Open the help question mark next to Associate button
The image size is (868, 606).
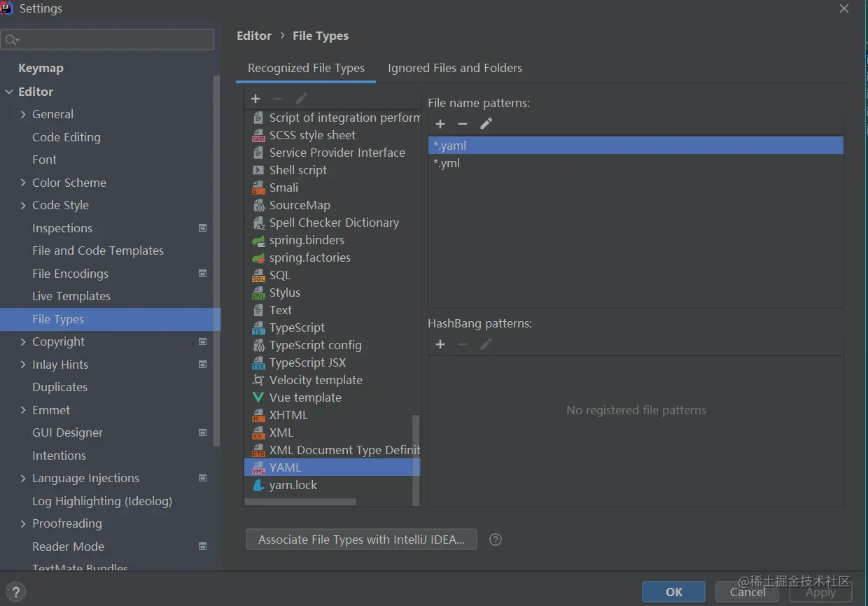(496, 540)
